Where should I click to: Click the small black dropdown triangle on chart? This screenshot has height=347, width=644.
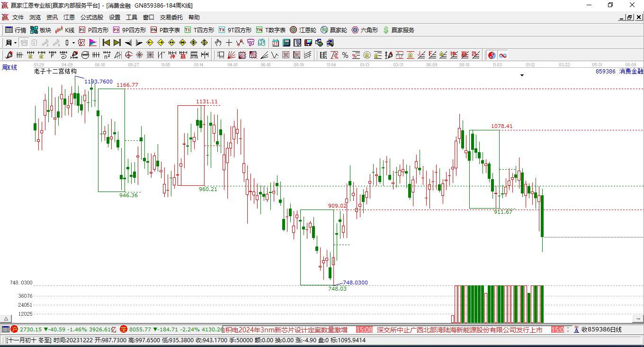click(522, 75)
